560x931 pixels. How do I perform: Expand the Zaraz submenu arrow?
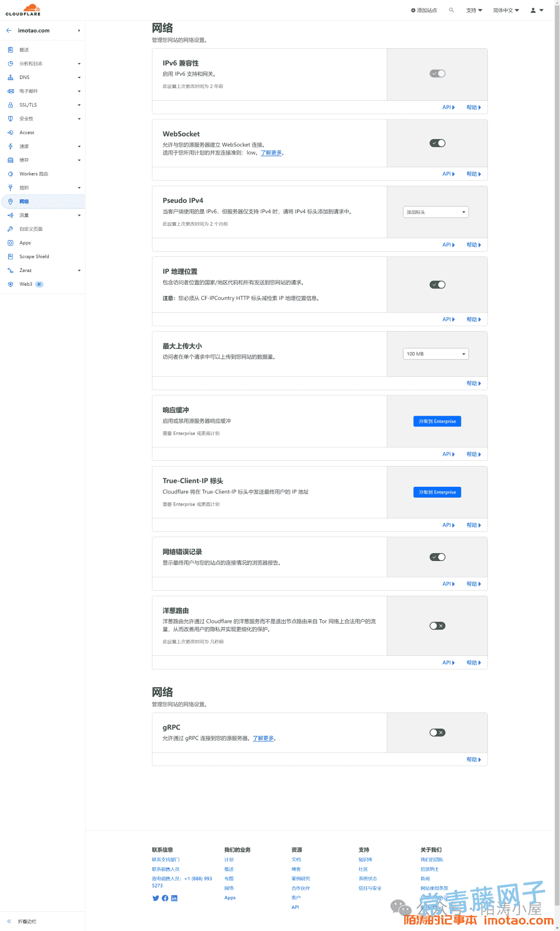(x=79, y=270)
